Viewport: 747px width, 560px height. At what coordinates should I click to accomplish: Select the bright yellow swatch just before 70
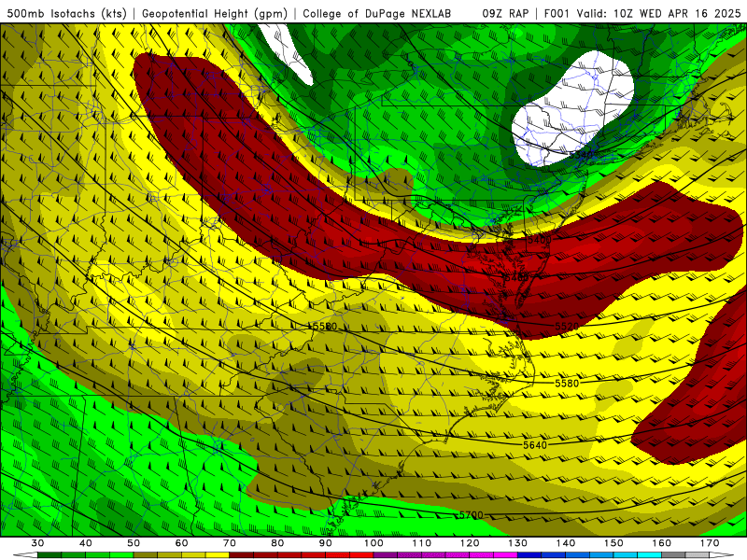click(x=218, y=555)
